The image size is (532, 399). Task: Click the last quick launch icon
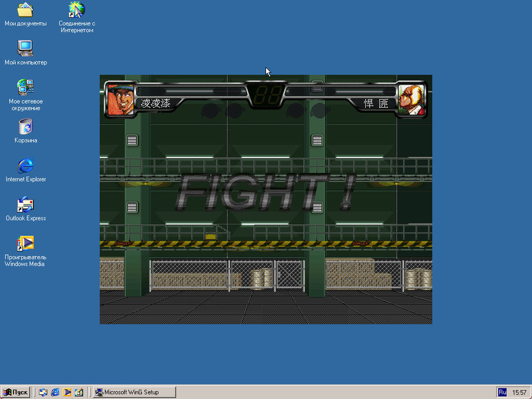79,392
